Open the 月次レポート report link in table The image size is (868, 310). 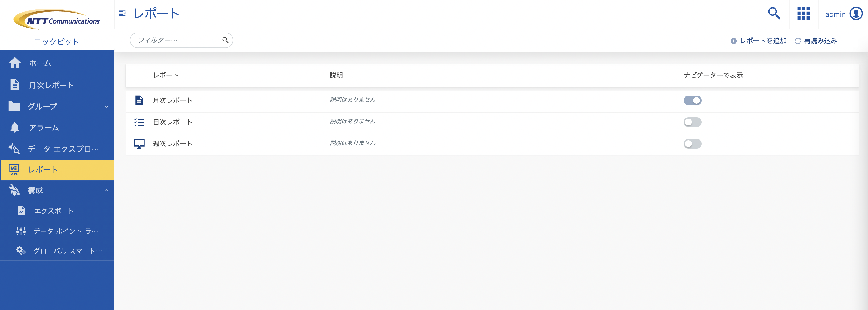172,100
